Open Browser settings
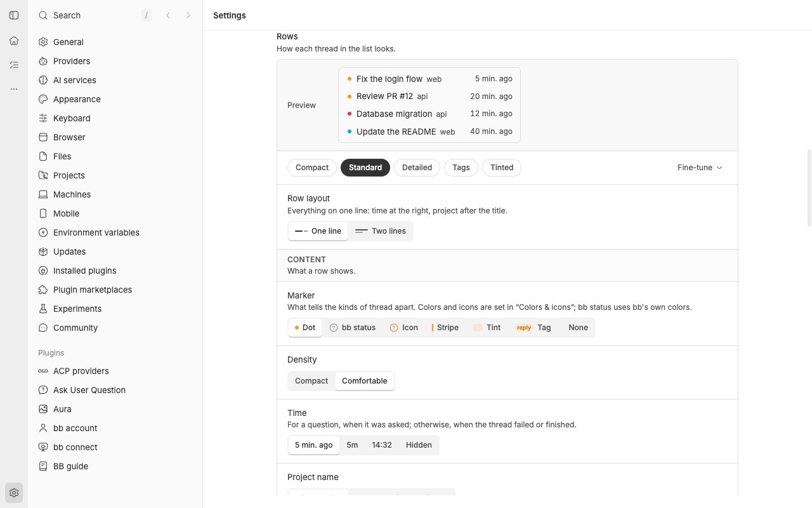812x508 pixels. (x=115, y=137)
